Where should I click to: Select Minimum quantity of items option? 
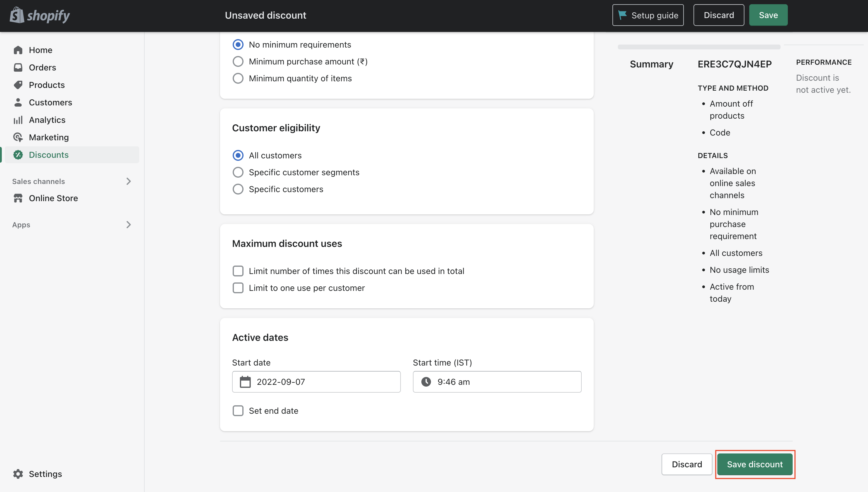click(x=238, y=78)
